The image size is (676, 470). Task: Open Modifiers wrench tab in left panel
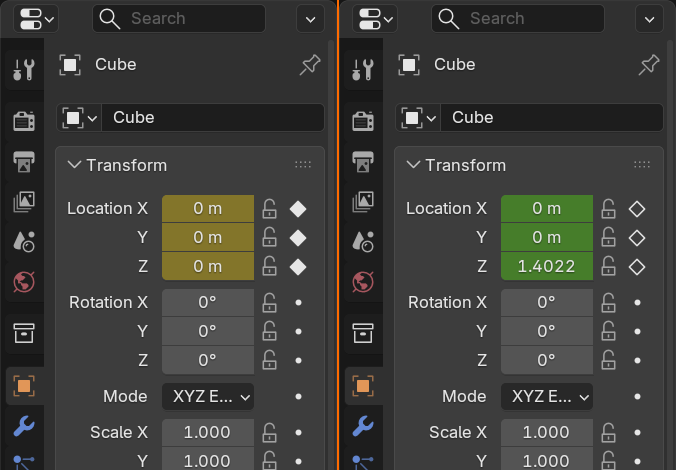click(x=24, y=426)
